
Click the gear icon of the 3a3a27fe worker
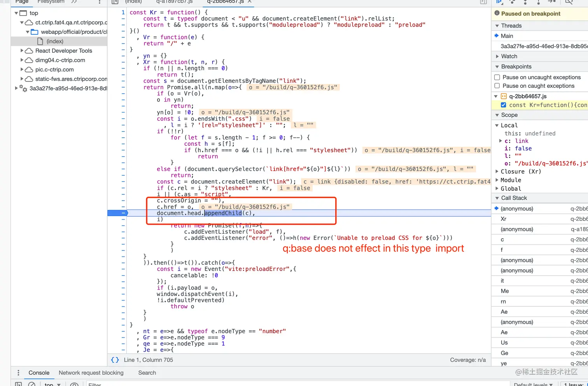(23, 88)
